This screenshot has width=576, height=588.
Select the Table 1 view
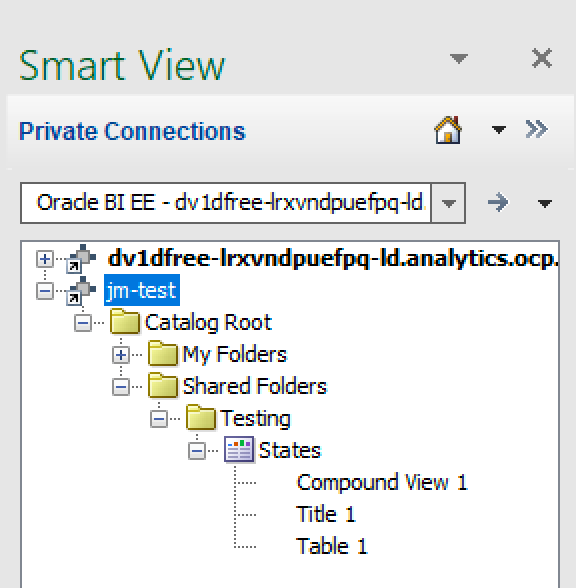332,546
